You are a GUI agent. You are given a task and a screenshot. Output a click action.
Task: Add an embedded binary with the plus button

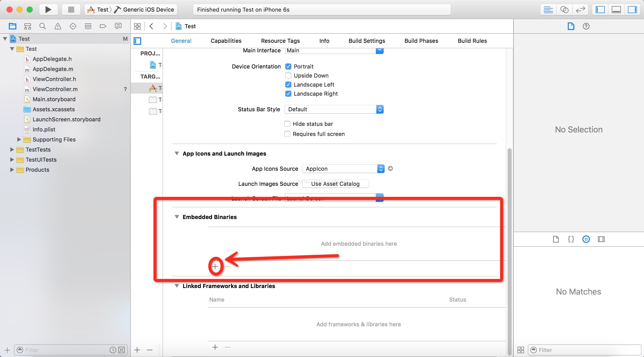pyautogui.click(x=215, y=266)
